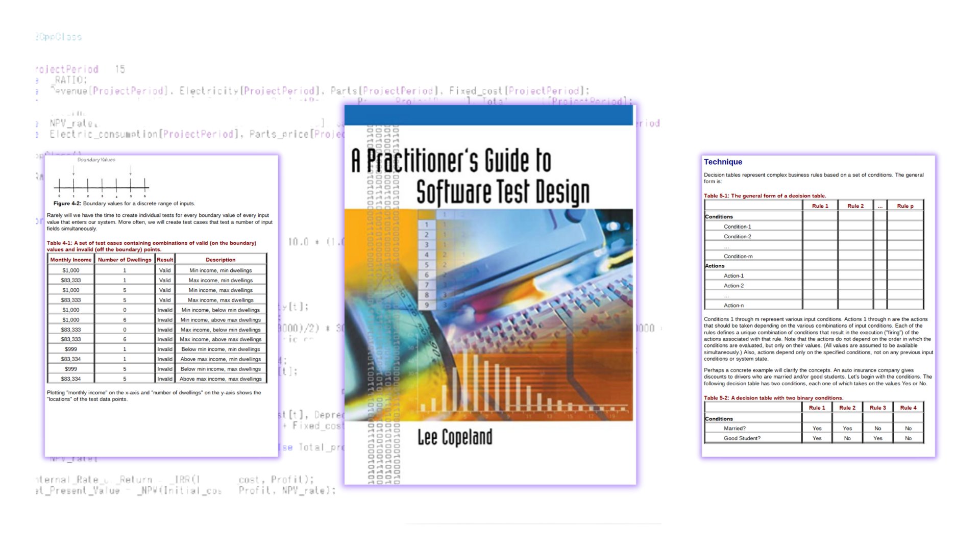This screenshot has height=551, width=980.
Task: Click the Rule 1 header in Table 5-1
Action: 820,206
